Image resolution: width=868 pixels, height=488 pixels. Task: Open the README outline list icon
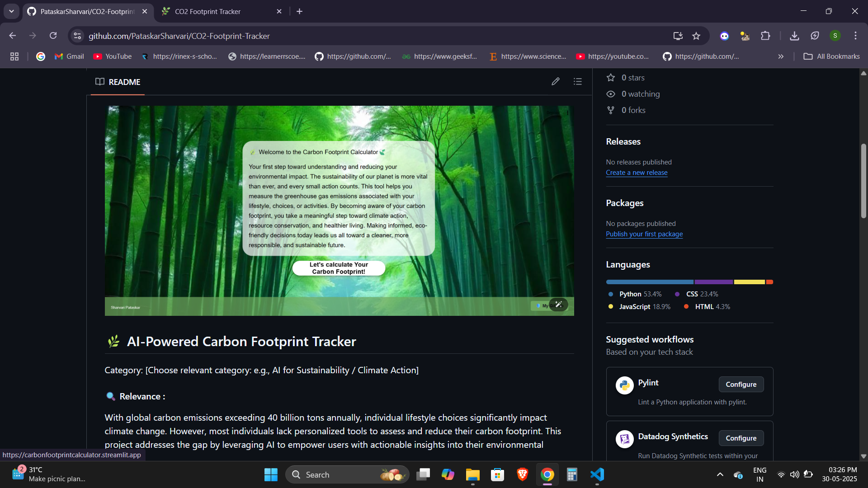(577, 82)
